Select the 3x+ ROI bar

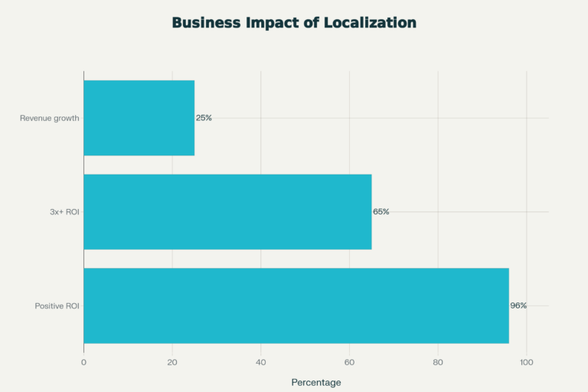point(227,211)
